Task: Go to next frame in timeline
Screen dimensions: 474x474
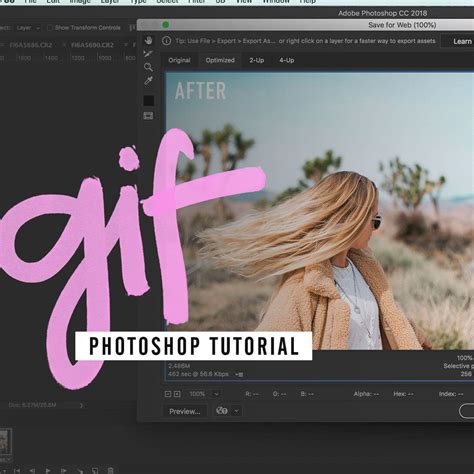Action: coord(63,471)
